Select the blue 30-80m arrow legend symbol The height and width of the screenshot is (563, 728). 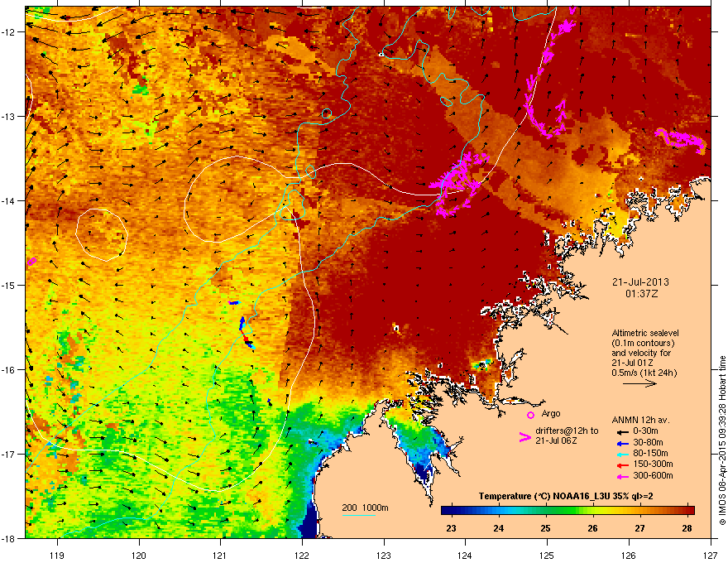pos(623,443)
